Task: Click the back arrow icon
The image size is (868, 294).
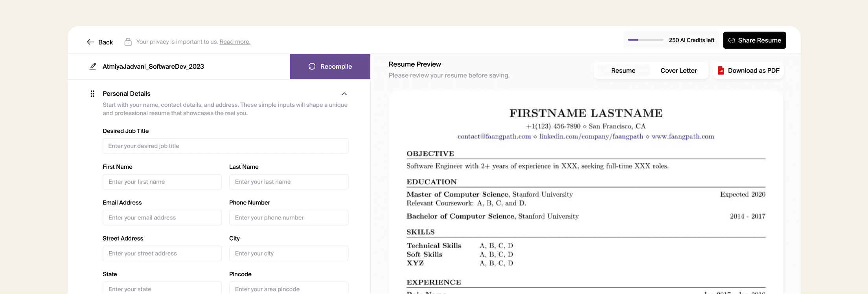Action: [x=90, y=42]
